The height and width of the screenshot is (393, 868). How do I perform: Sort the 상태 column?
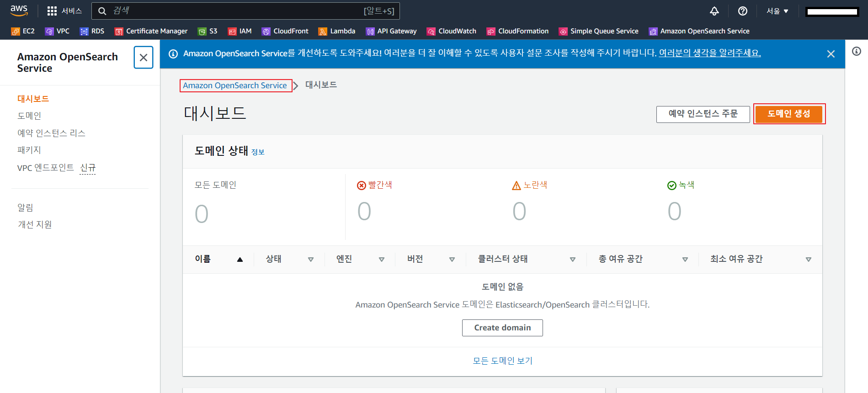[x=311, y=260]
